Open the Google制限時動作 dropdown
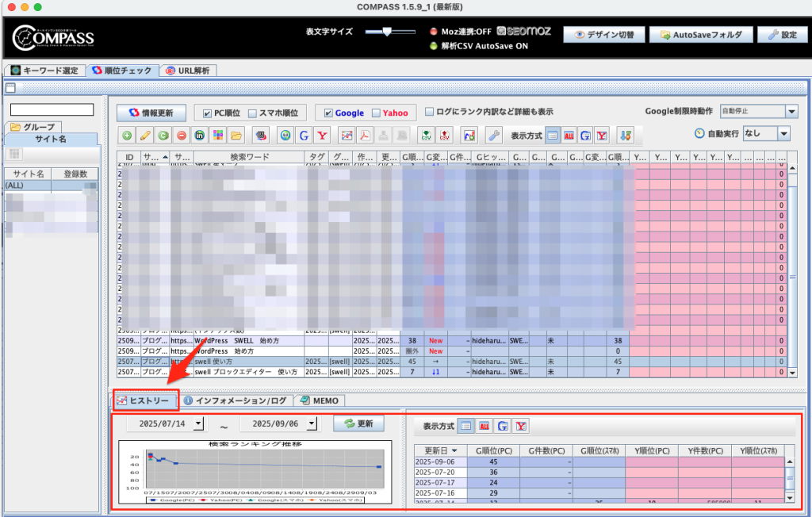The width and height of the screenshot is (812, 517). tap(791, 112)
